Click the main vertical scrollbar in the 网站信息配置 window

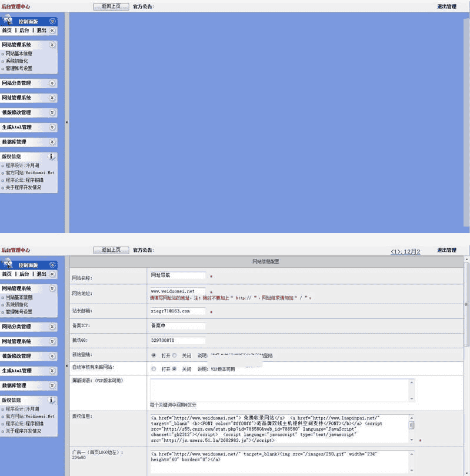click(466, 305)
